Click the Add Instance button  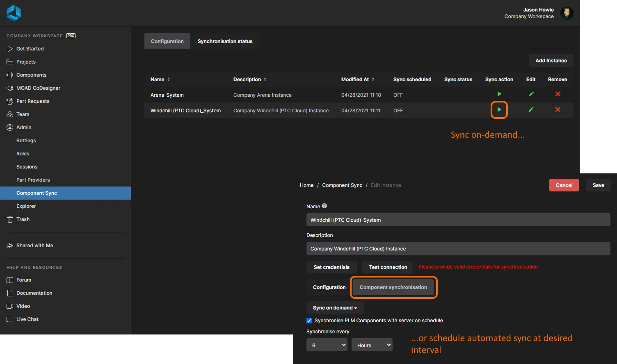coord(551,61)
